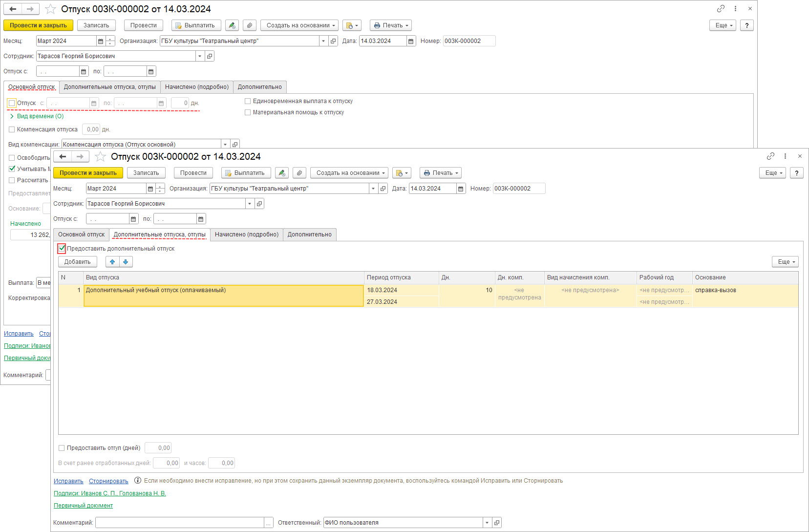809x532 pixels.
Task: Select Дополнительный учебный отпуск table cell
Action: point(224,296)
